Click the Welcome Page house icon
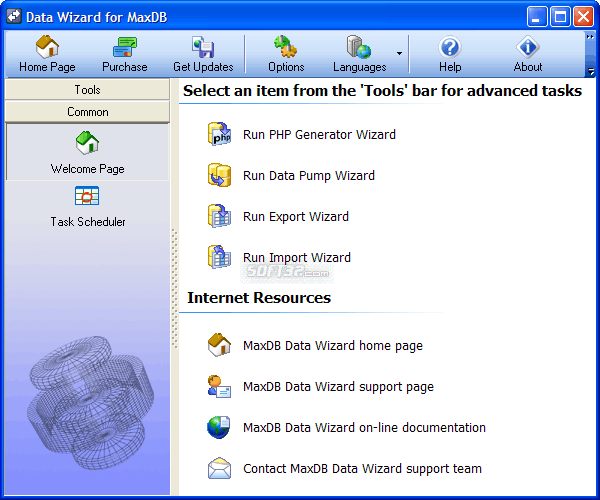The height and width of the screenshot is (500, 600). click(87, 143)
